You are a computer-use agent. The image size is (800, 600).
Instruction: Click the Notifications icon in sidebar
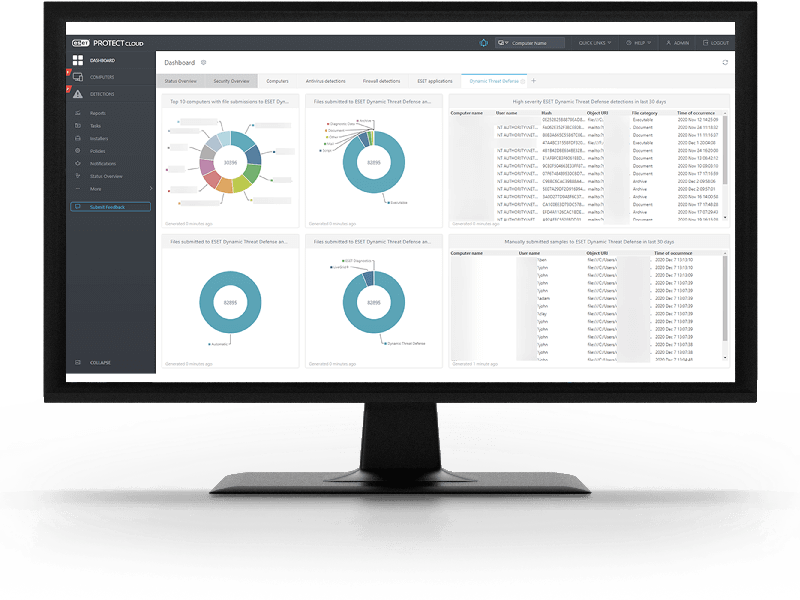coord(77,163)
